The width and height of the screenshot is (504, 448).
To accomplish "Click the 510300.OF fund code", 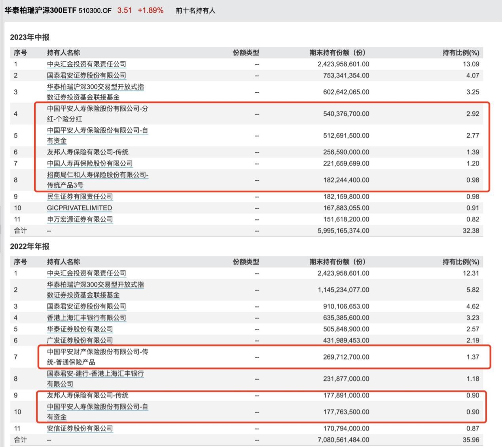I will 95,11.
